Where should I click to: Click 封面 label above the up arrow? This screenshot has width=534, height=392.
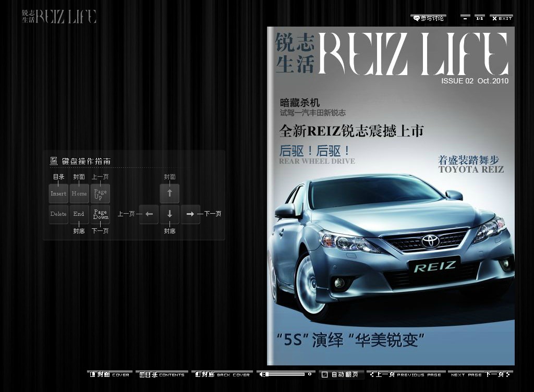pyautogui.click(x=169, y=177)
